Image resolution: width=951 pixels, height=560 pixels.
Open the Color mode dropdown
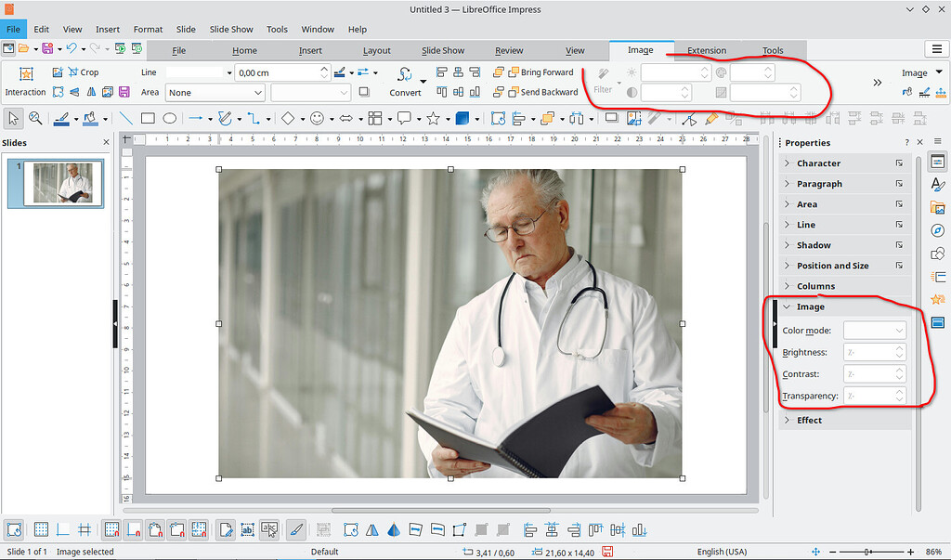pyautogui.click(x=874, y=330)
